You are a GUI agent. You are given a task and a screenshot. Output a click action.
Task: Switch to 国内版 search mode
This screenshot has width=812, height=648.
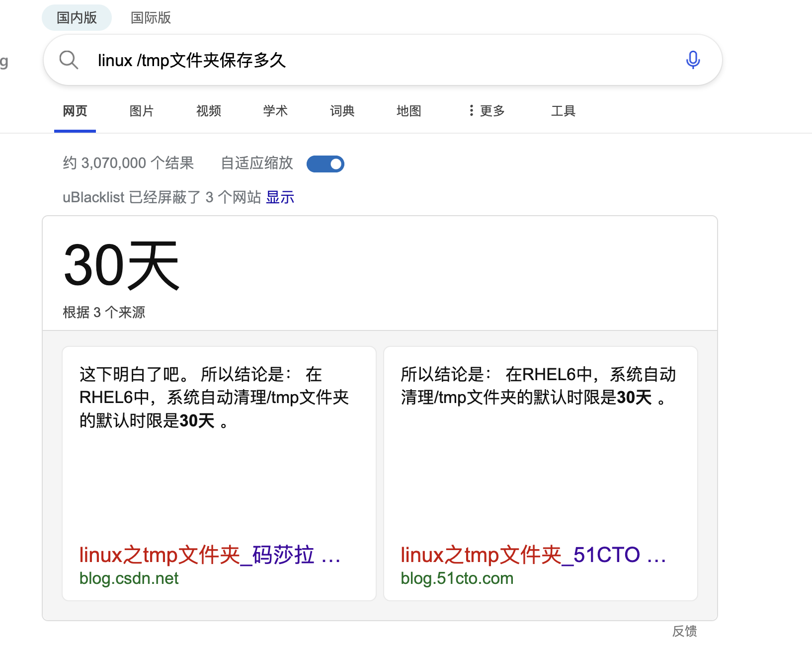[x=77, y=18]
